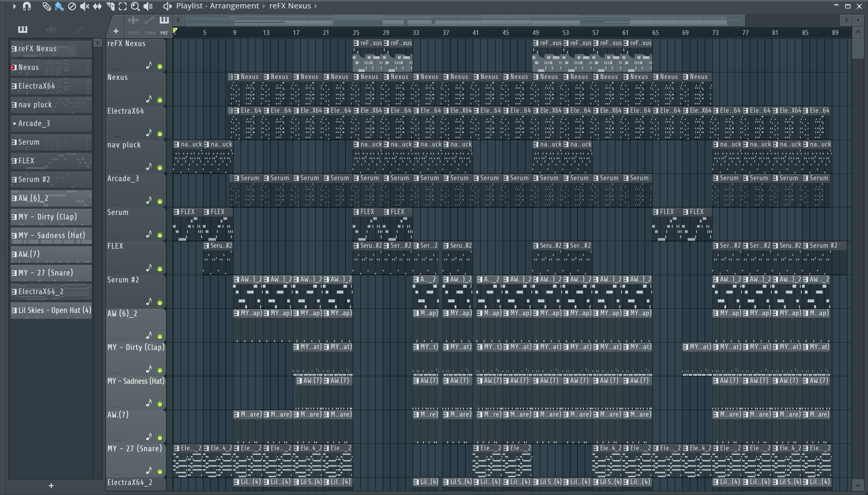The height and width of the screenshot is (495, 868).
Task: Mute the ElectraX64 track
Action: tap(160, 134)
